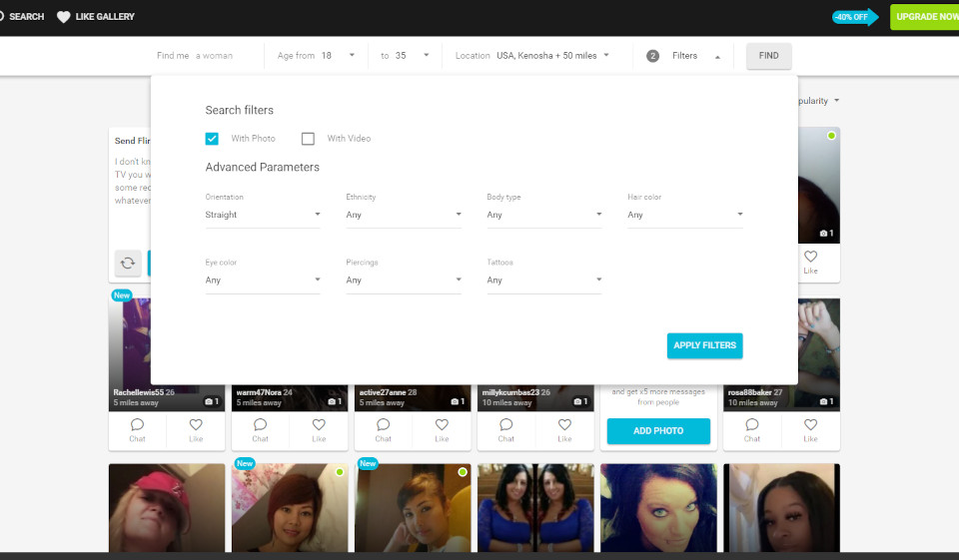This screenshot has height=560, width=959.
Task: Open the Orientation dropdown
Action: click(262, 215)
